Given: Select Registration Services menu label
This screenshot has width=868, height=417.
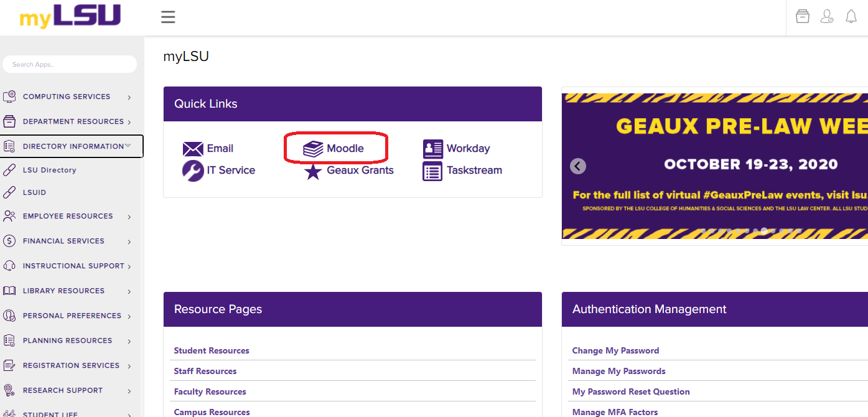Looking at the screenshot, I should coord(71,365).
